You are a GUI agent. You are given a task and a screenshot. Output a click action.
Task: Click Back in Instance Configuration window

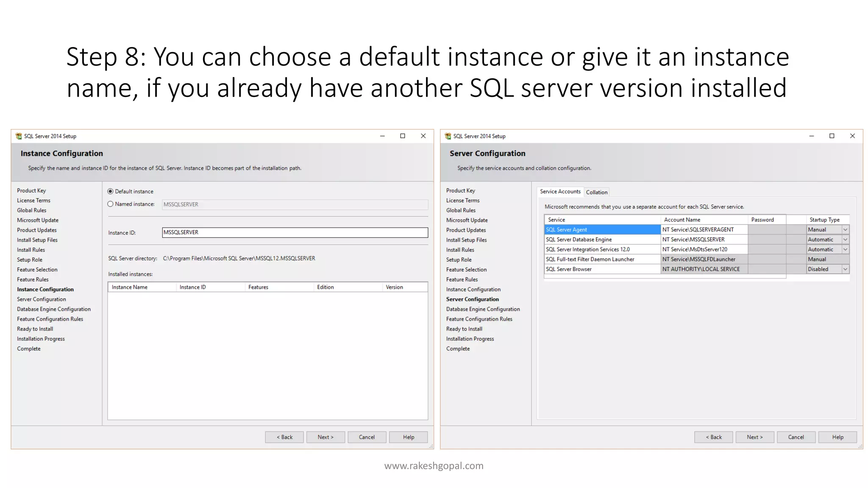coord(284,437)
